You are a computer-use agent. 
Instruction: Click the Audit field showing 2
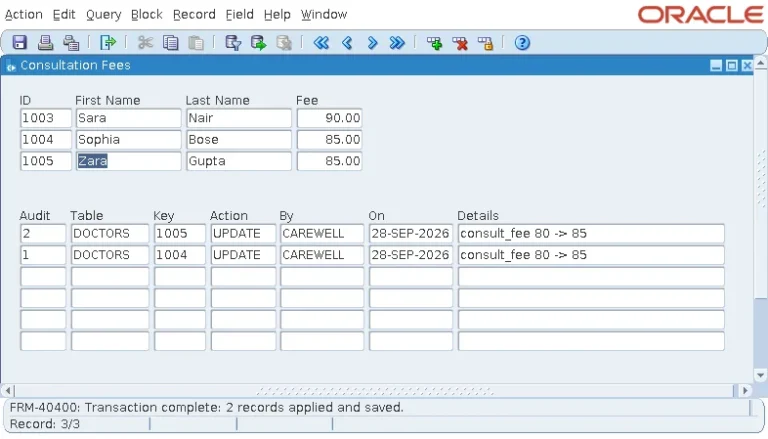[43, 234]
